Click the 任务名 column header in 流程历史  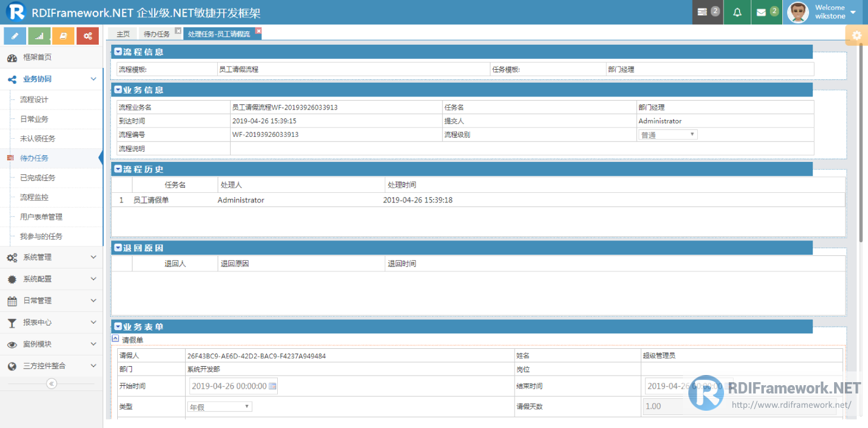pyautogui.click(x=175, y=185)
